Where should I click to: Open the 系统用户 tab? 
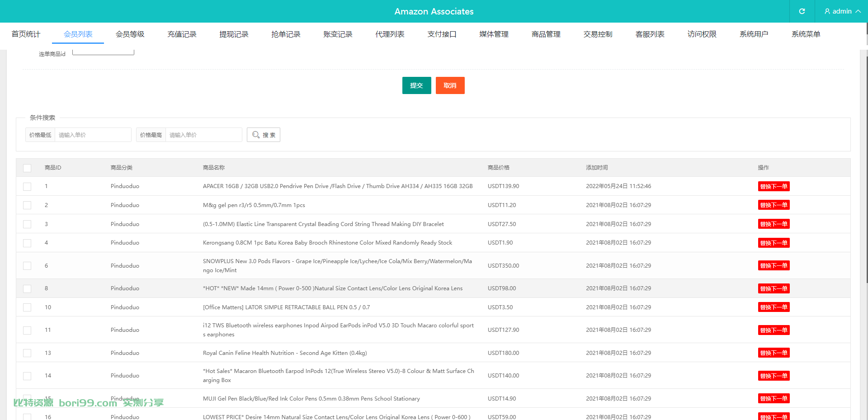point(754,34)
